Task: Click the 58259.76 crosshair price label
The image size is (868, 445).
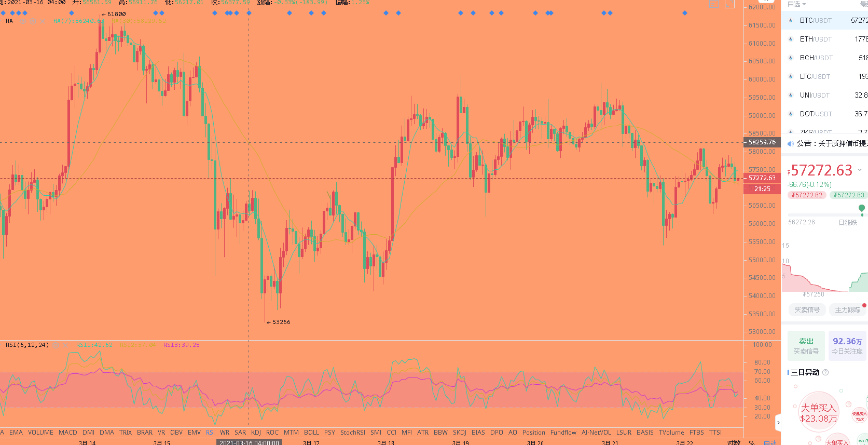Action: 762,142
